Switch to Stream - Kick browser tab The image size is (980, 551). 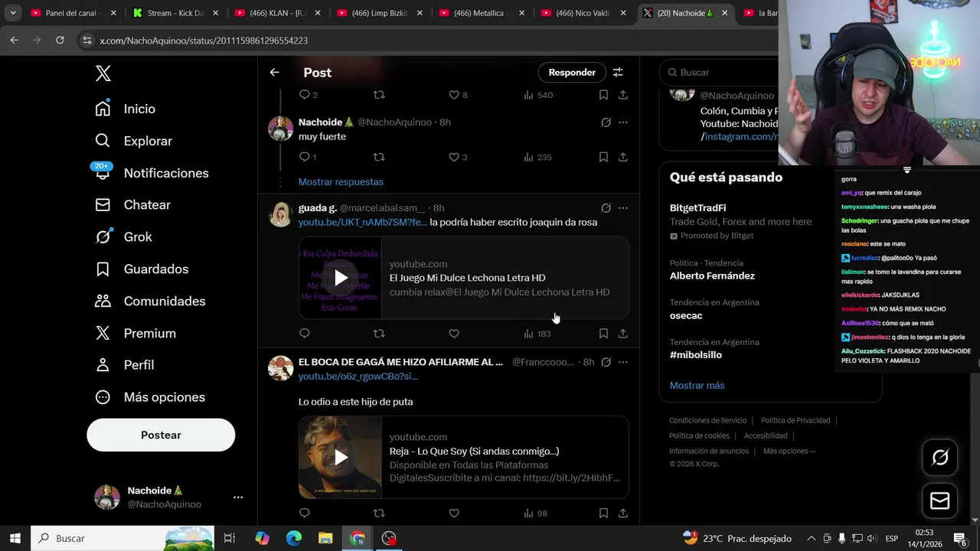pos(176,13)
